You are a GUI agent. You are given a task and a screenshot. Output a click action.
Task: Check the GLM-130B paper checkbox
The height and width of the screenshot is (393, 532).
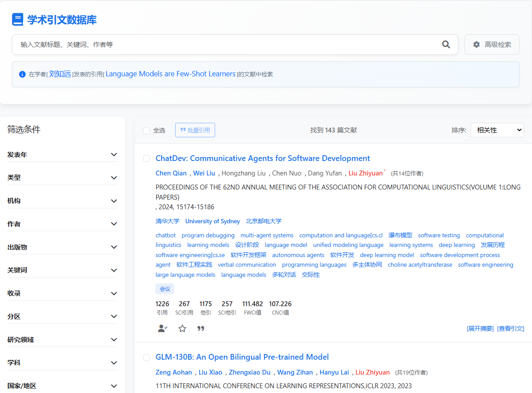pyautogui.click(x=147, y=357)
